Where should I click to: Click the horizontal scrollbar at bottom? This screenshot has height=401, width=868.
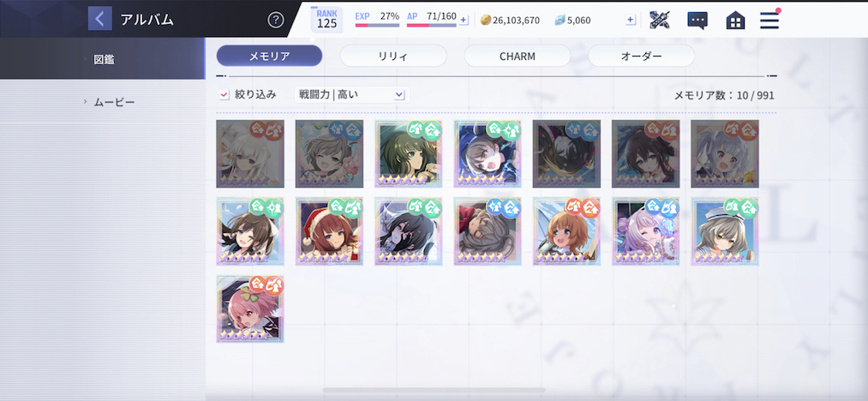434,391
